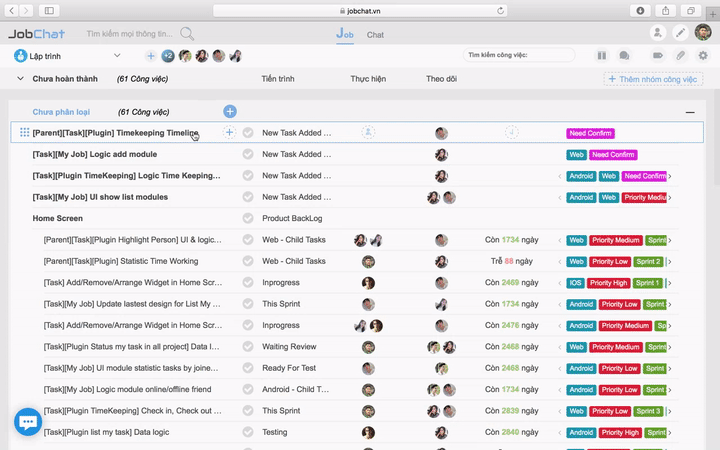
Task: Focus the Tìm kiếm công việc search field
Action: (519, 55)
